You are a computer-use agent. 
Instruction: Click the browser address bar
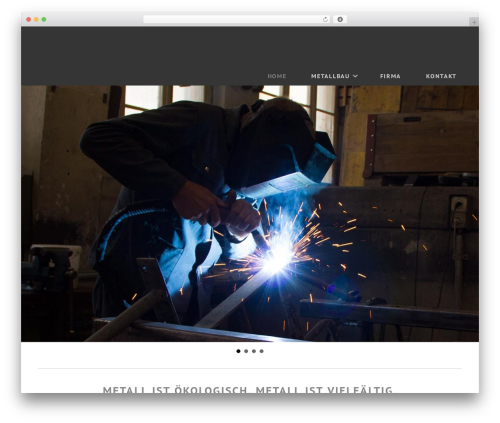(237, 19)
